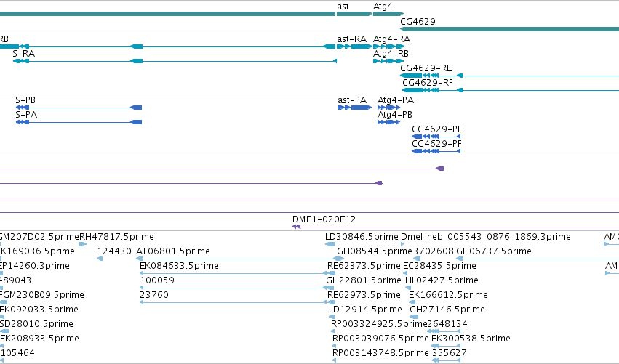Click the Atg4 gene arrow glyph
619x364 pixels.
[x=388, y=14]
